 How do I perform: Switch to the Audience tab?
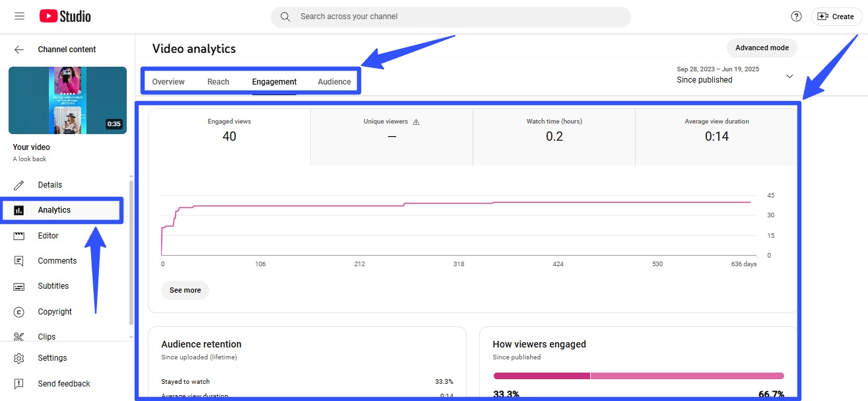334,81
